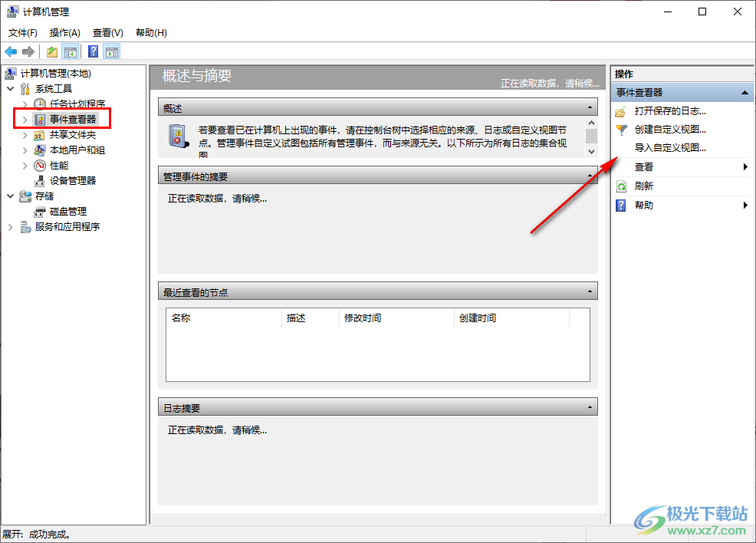Expand the 服务和应用程序 tree node
This screenshot has width=756, height=543.
(11, 227)
